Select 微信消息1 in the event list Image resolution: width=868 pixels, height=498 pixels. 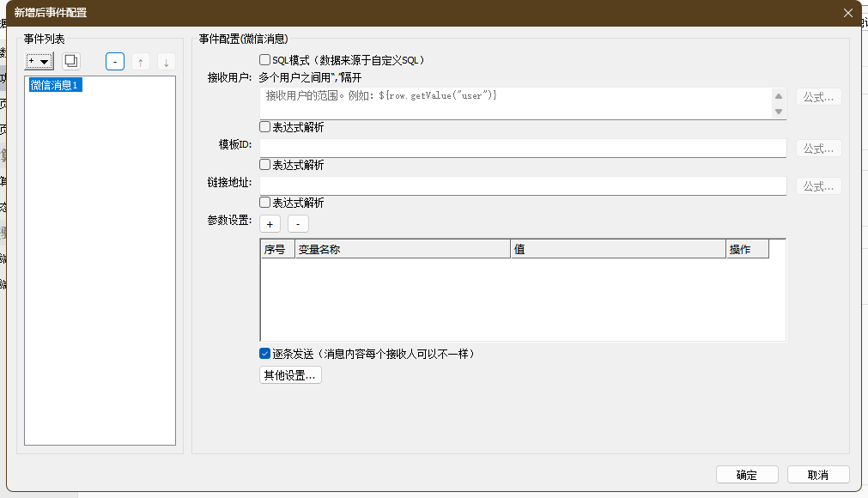[x=55, y=85]
